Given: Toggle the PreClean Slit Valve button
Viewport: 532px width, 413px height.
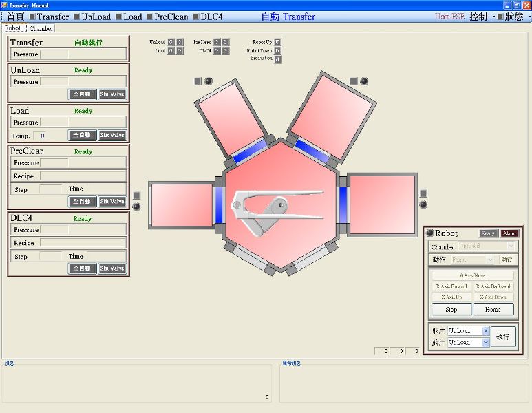Looking at the screenshot, I should point(112,202).
